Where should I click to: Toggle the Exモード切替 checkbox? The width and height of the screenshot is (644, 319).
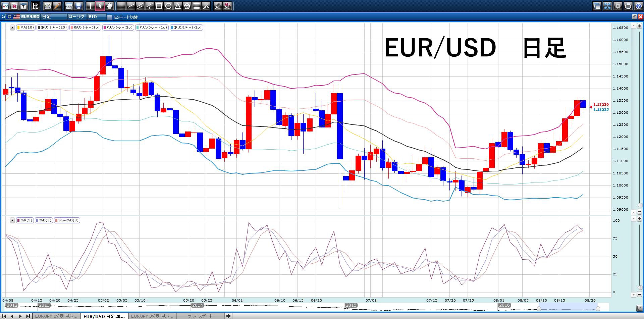click(x=110, y=17)
